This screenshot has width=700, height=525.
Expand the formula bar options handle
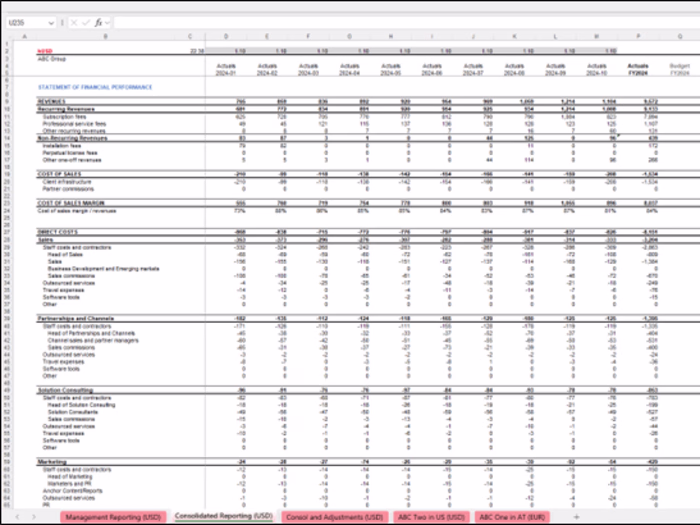(62, 22)
